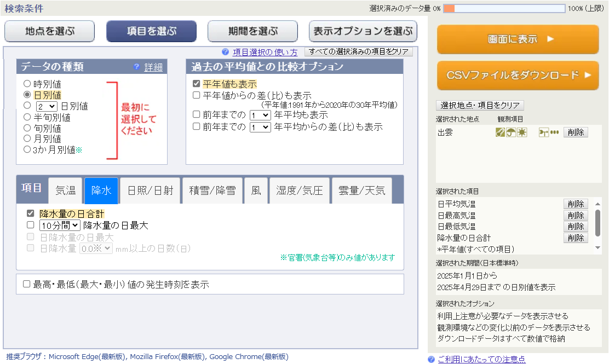Click the temperature thermometer icon for 出雲

pos(500,132)
